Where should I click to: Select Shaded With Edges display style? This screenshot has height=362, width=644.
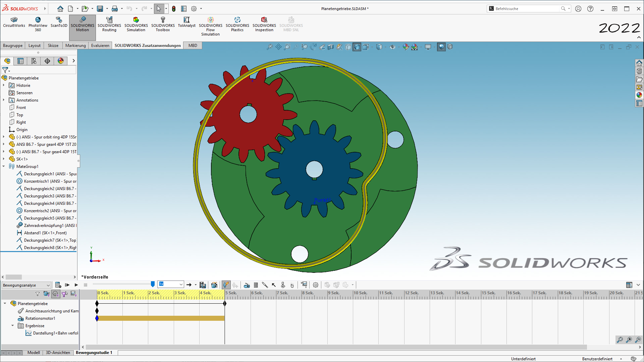(x=357, y=47)
